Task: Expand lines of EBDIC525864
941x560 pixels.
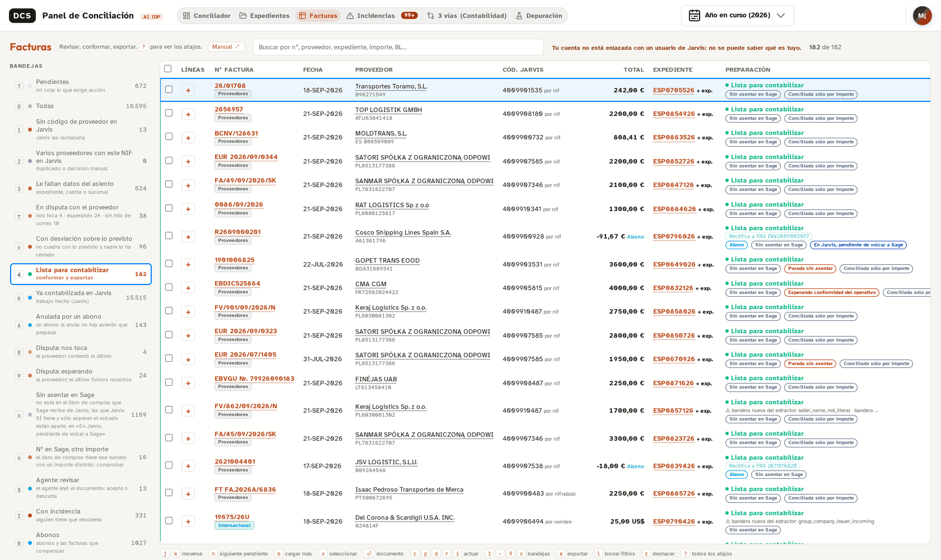Action: click(x=188, y=288)
